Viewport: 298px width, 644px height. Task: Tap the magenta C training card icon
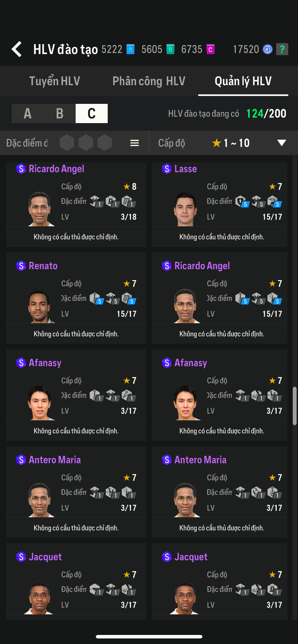pyautogui.click(x=211, y=49)
